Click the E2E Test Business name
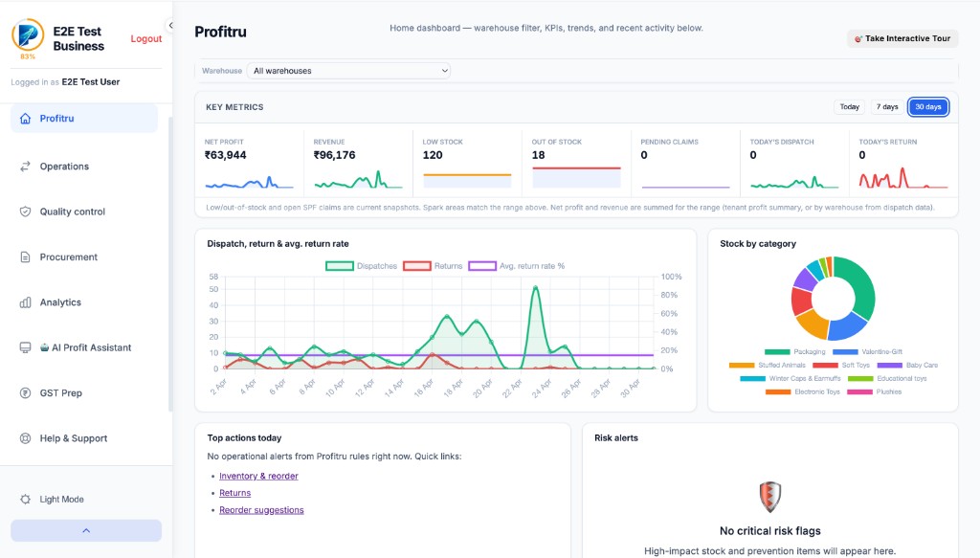Viewport: 980px width, 558px height. click(78, 38)
